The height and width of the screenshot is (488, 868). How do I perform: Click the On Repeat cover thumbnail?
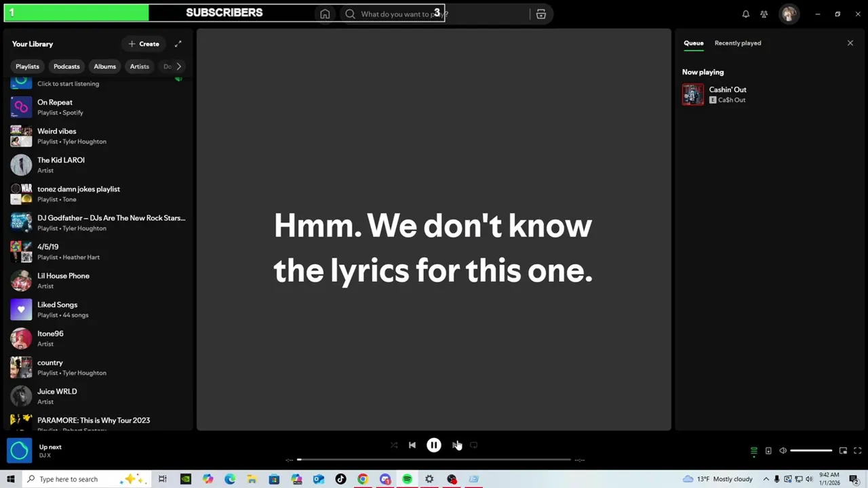pyautogui.click(x=21, y=107)
